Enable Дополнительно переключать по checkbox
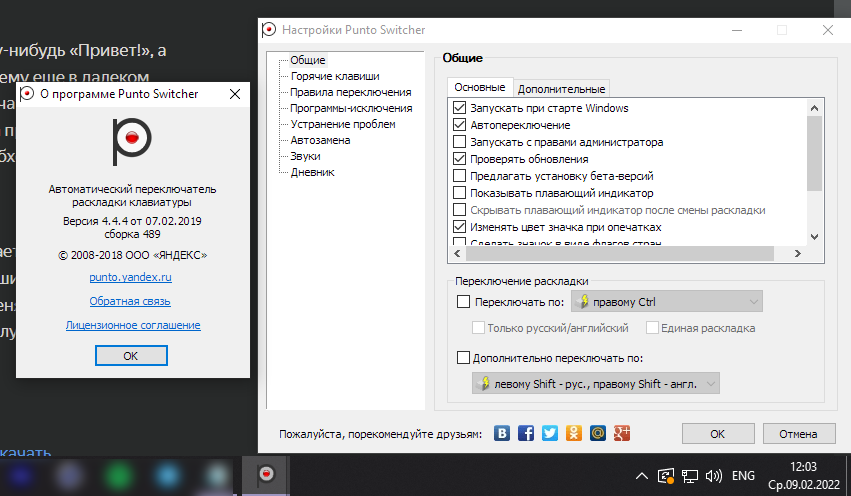Viewport: 851px width, 496px height. pos(463,358)
